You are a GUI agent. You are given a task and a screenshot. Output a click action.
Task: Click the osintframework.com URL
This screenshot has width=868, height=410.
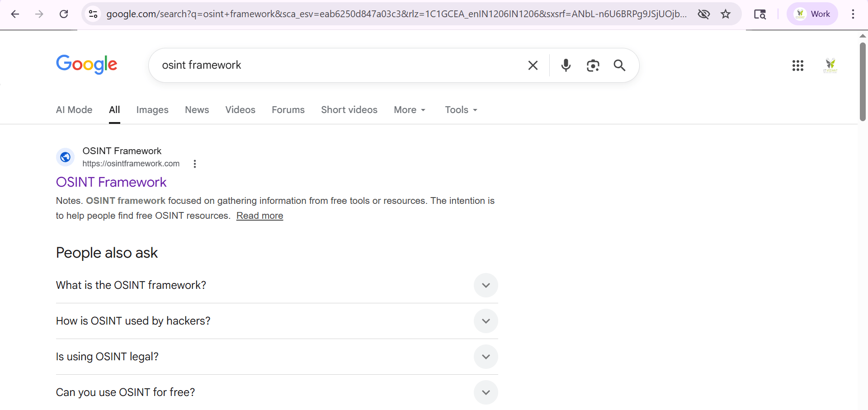tap(131, 164)
